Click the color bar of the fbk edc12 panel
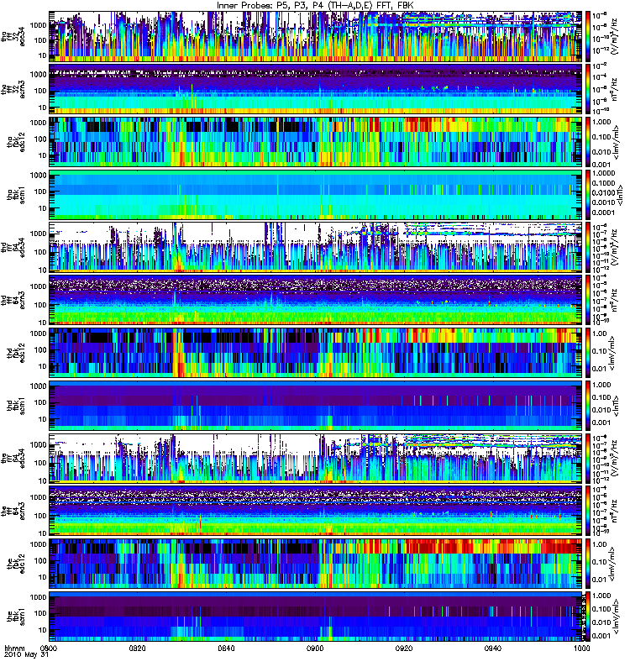630x672 pixels. click(588, 564)
